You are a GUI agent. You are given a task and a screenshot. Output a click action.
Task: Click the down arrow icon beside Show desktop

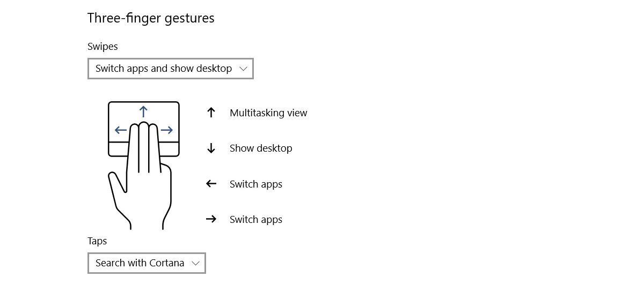(x=211, y=148)
